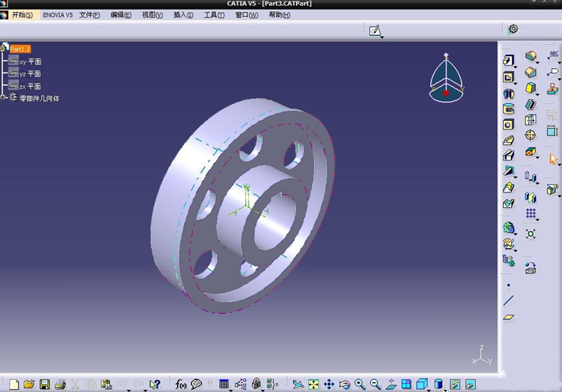
Task: Select the xy 平面 plane in tree
Action: tap(30, 62)
